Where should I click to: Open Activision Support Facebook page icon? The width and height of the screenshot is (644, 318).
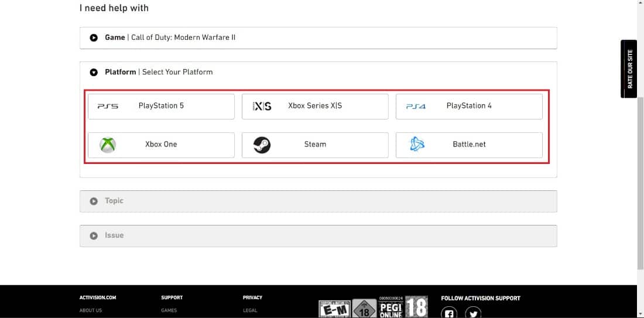click(x=449, y=313)
